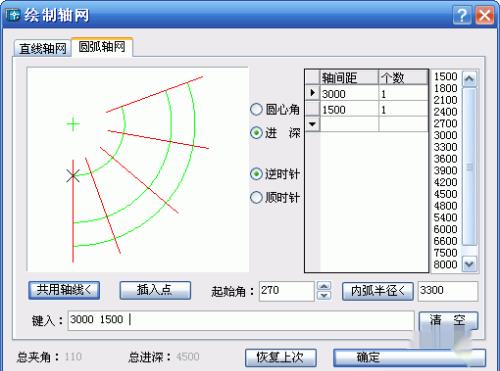Select the 进深 radio button
This screenshot has width=500, height=371.
256,133
